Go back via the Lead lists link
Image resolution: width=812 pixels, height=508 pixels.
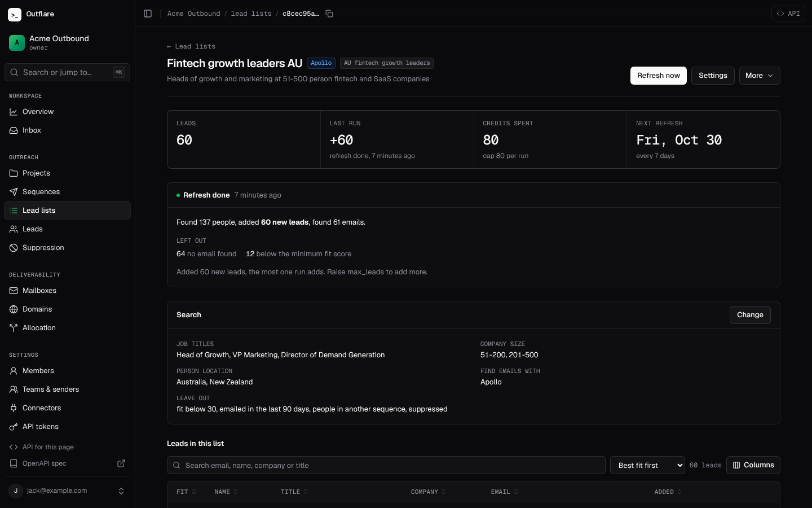tap(191, 46)
